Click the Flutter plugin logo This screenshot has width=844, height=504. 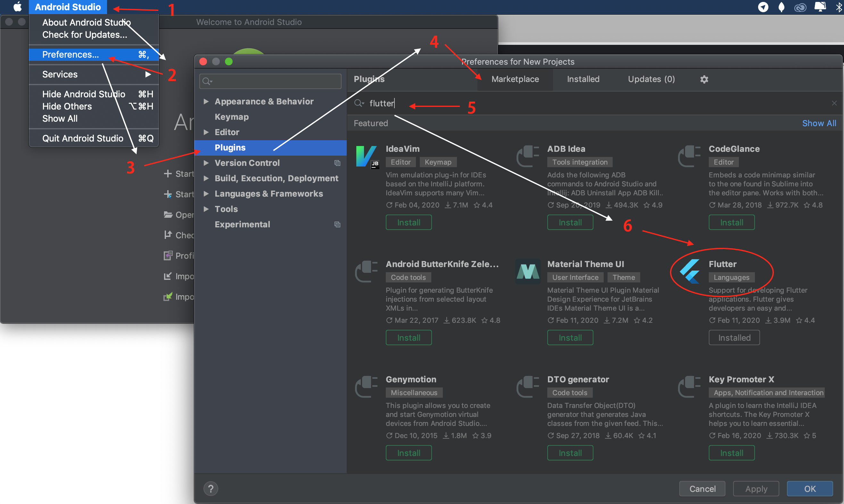(x=690, y=271)
